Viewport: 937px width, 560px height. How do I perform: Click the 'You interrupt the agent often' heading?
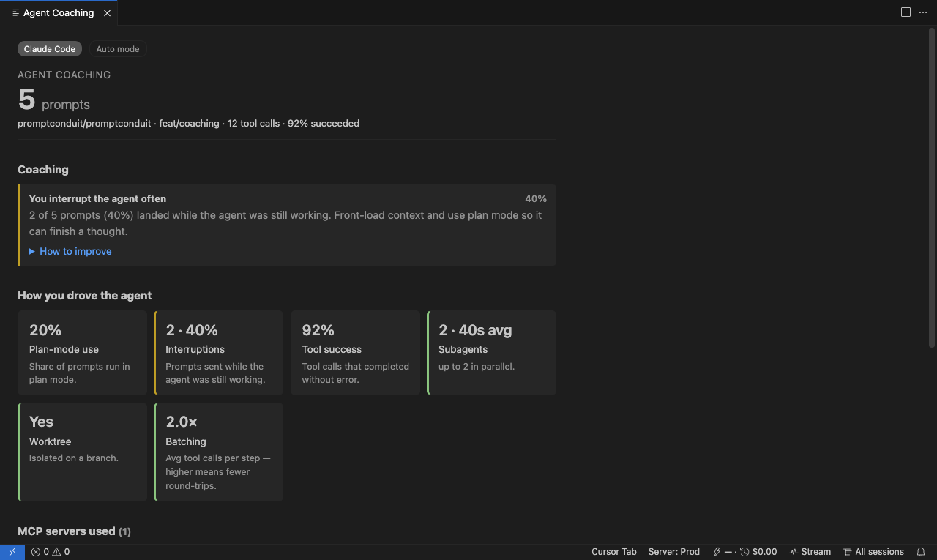(x=97, y=198)
